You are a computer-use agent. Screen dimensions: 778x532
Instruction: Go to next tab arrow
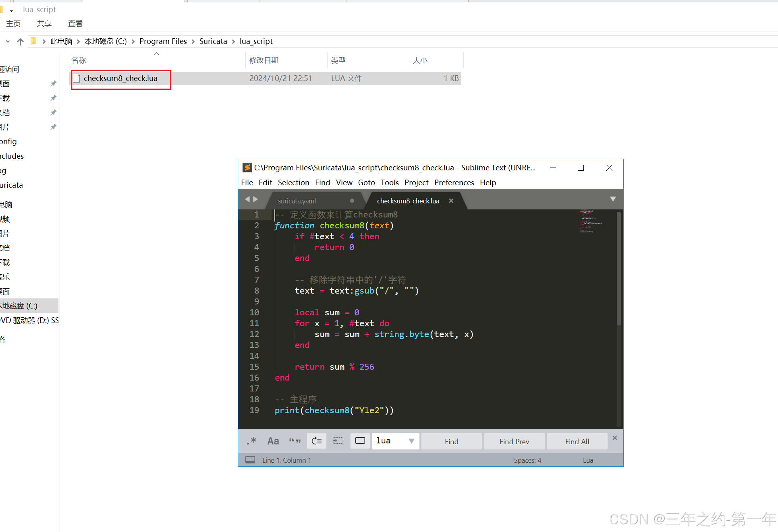click(255, 199)
